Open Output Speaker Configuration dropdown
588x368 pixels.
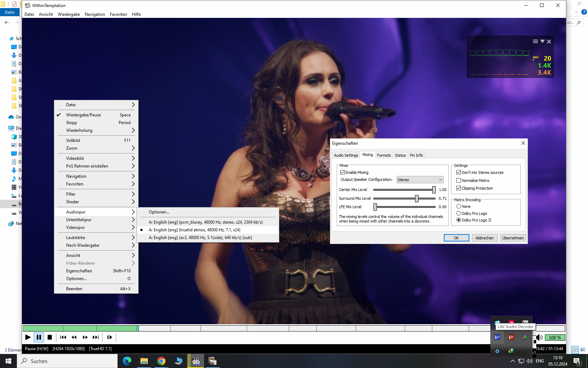tap(420, 180)
